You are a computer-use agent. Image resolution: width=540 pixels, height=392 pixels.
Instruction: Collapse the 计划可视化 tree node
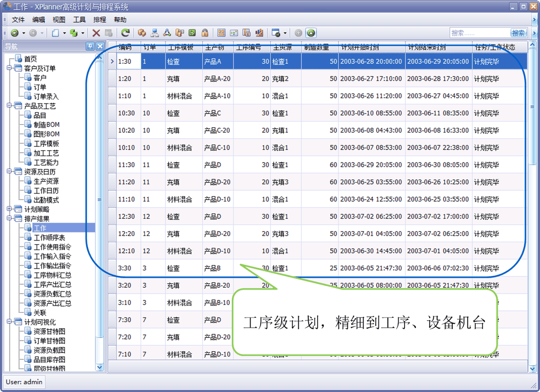coord(9,322)
